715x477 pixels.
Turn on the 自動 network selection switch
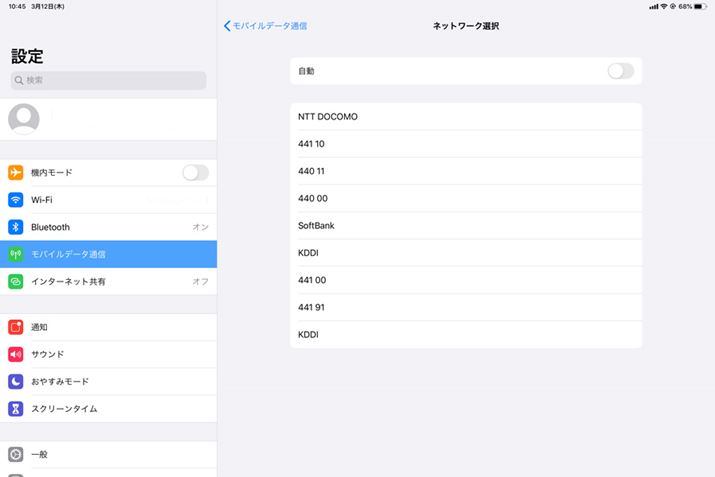(x=621, y=71)
